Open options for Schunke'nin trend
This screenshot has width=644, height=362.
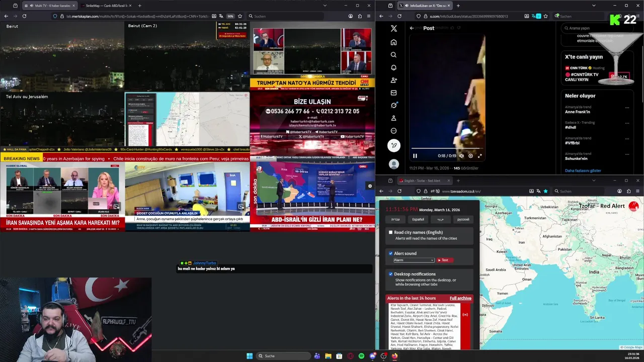[x=627, y=154]
